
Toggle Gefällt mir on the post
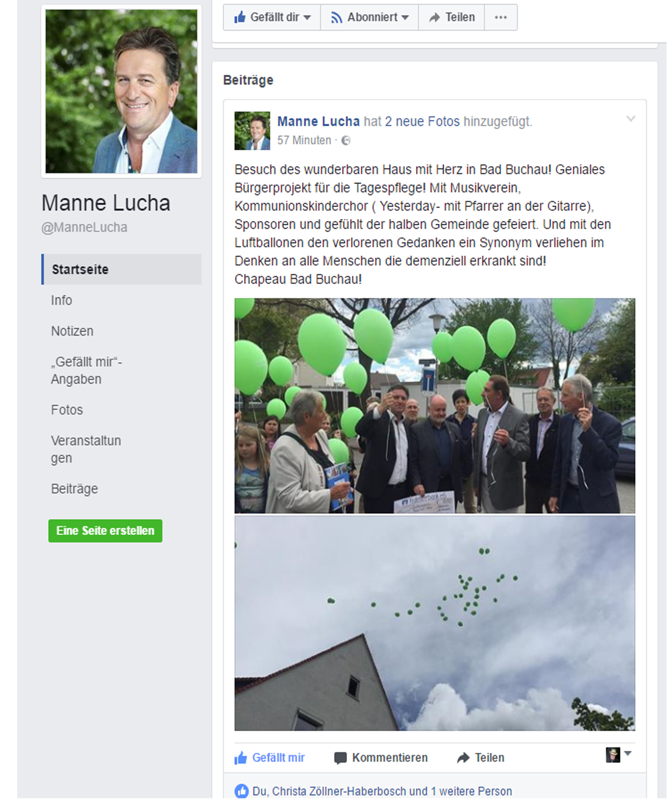(x=269, y=758)
